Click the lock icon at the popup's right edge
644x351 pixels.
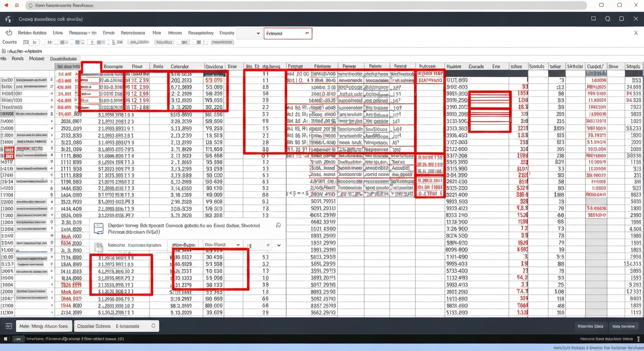pos(278,225)
